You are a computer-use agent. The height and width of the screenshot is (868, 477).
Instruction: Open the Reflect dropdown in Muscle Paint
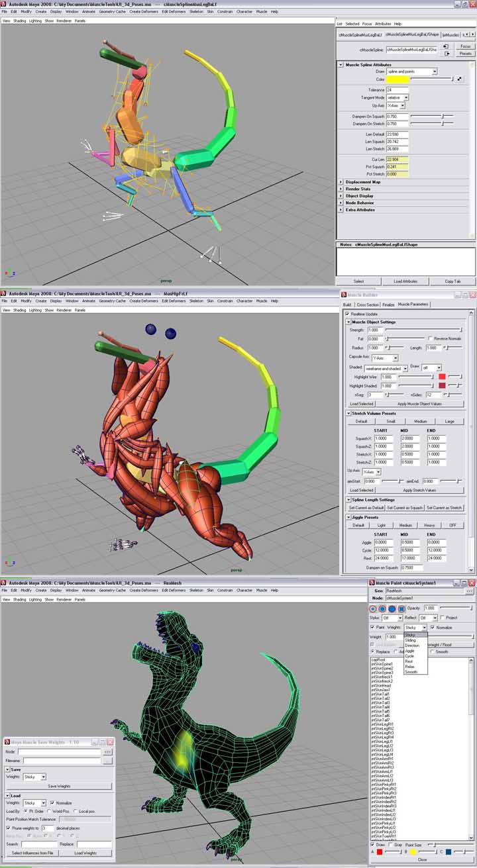[428, 618]
